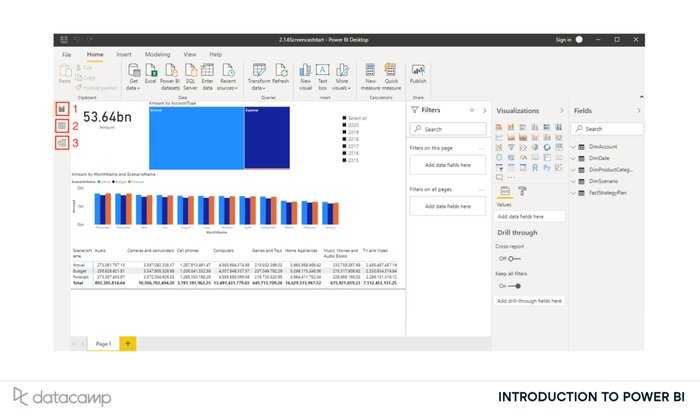Image resolution: width=700 pixels, height=417 pixels.
Task: Select the stacked bar chart visualization
Action: [499, 127]
